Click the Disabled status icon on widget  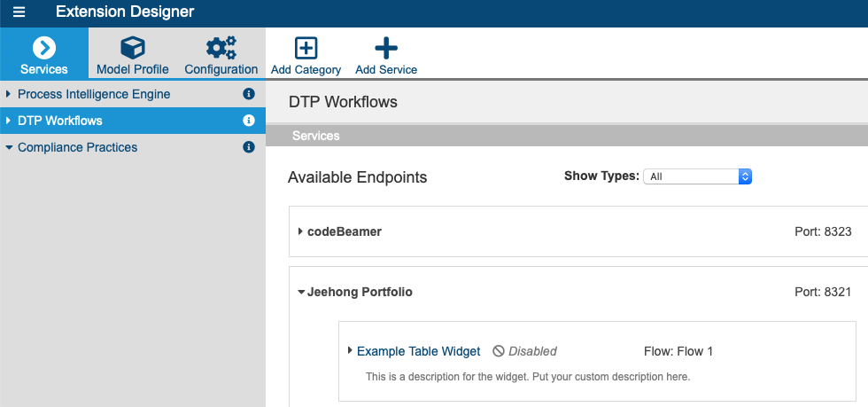(498, 351)
